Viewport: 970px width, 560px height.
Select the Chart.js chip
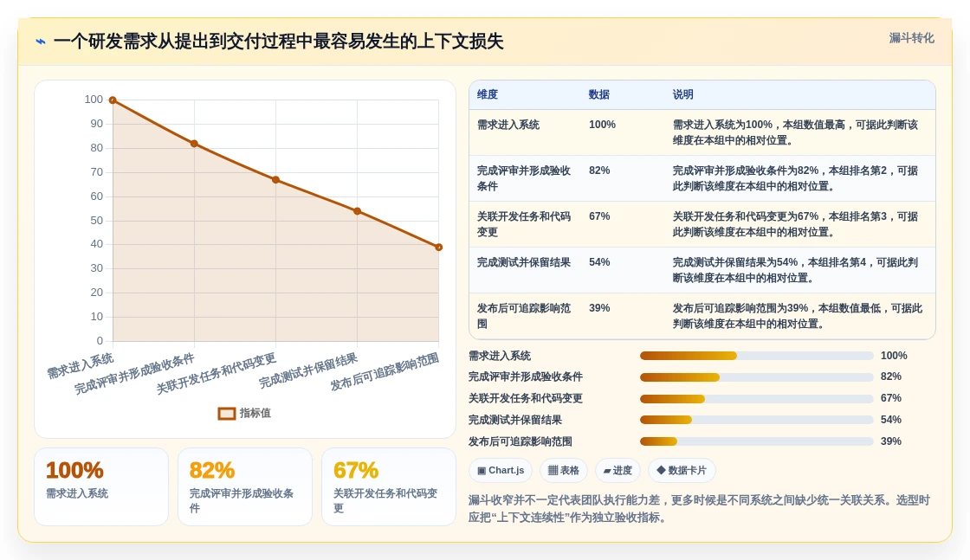[x=501, y=470]
